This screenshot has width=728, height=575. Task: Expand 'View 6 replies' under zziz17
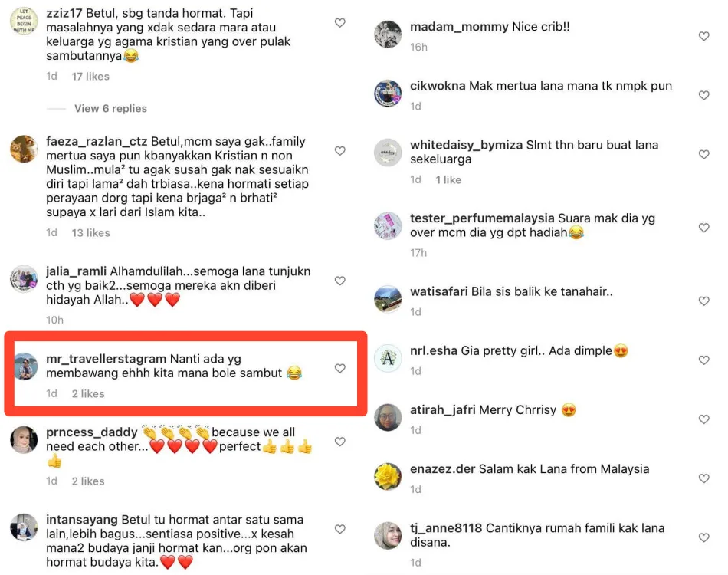110,109
